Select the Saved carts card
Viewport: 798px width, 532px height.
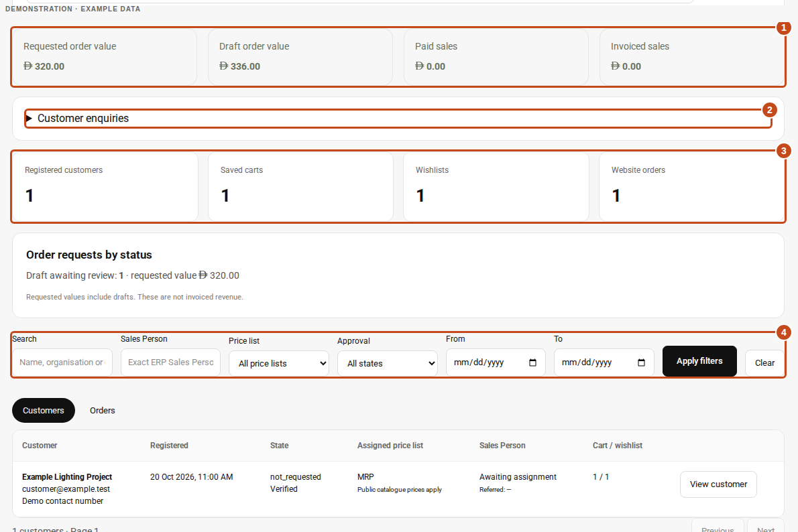click(301, 187)
